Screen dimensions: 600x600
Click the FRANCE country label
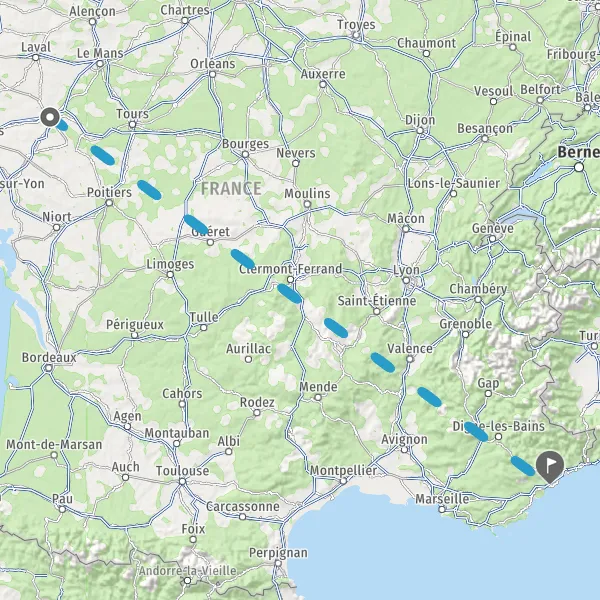point(232,189)
